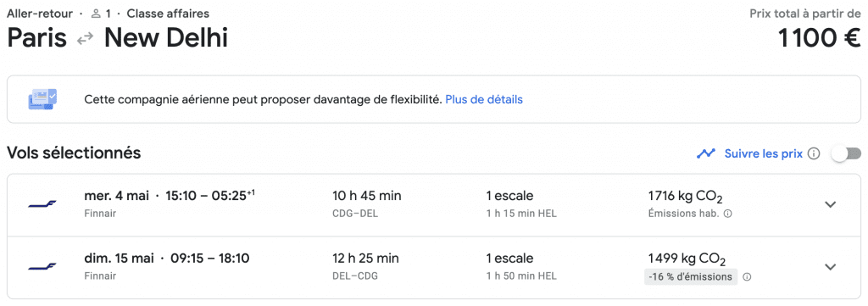
Task: Click info icon beside -16 % d'émissions
Action: click(x=747, y=276)
